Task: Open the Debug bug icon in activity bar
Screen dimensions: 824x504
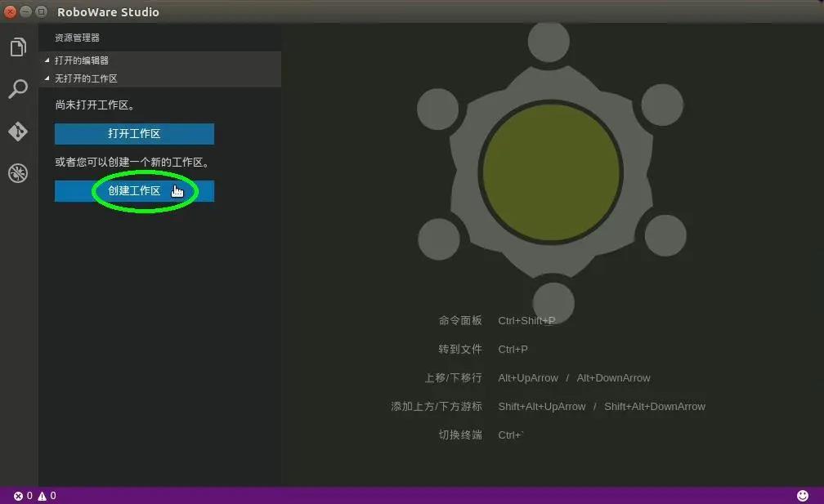Action: click(18, 173)
